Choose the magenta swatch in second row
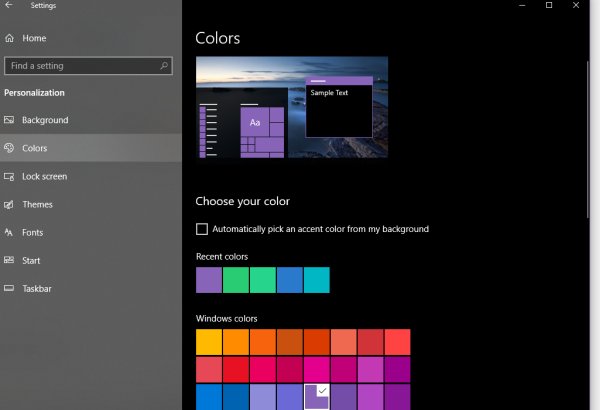This screenshot has width=600, height=410. (x=317, y=369)
